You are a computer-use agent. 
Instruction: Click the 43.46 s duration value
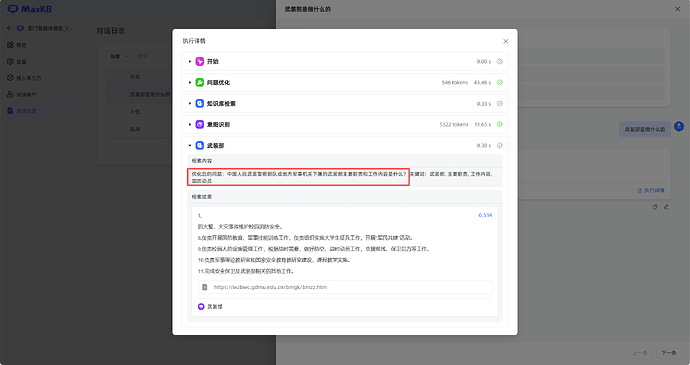(x=482, y=82)
